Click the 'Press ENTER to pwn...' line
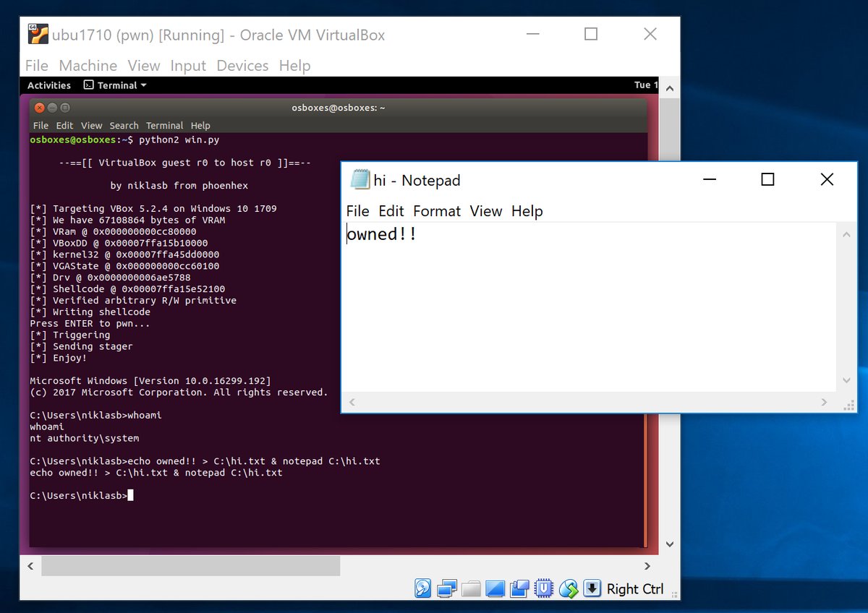Screen dimensions: 868x613 point(90,323)
